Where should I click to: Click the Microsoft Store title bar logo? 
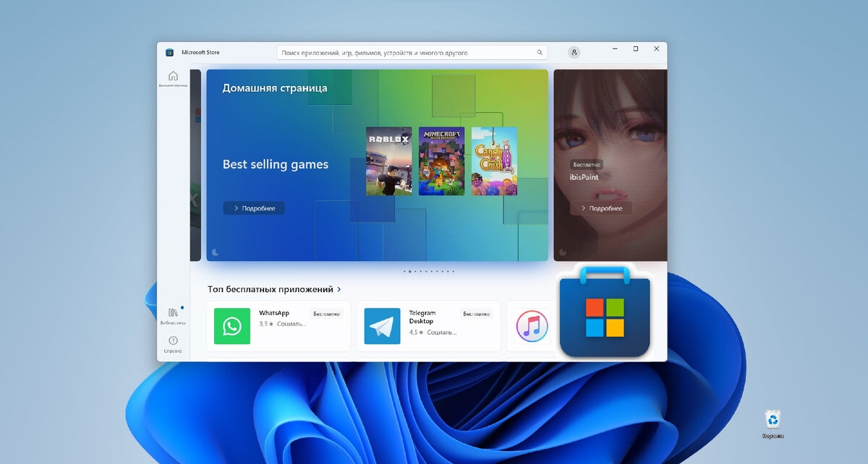click(x=169, y=53)
